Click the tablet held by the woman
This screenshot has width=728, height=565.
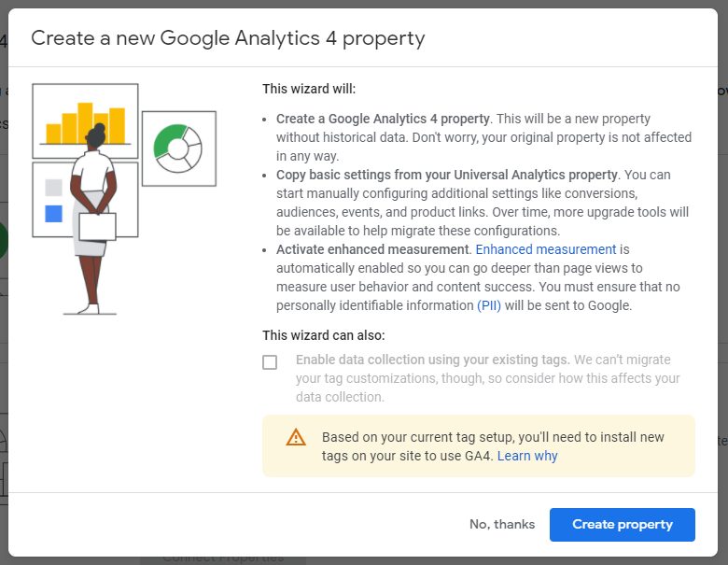tap(97, 226)
